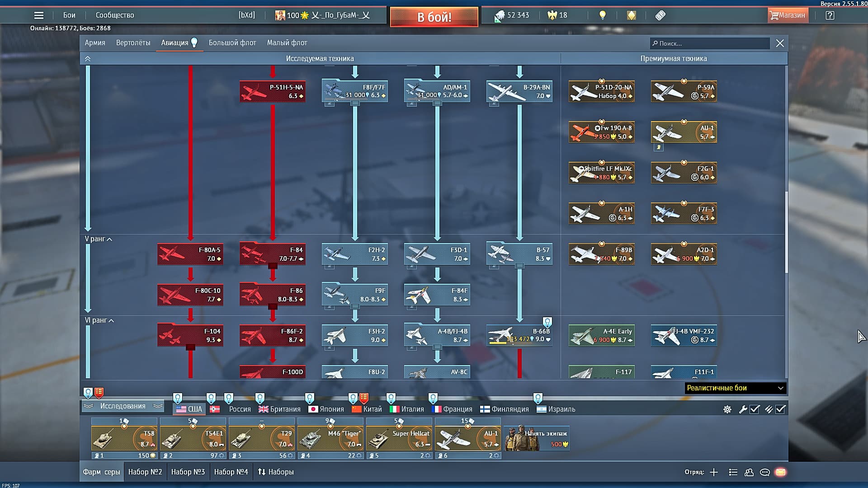Open slotbar settings gear icon
The height and width of the screenshot is (488, 868).
[x=727, y=409]
